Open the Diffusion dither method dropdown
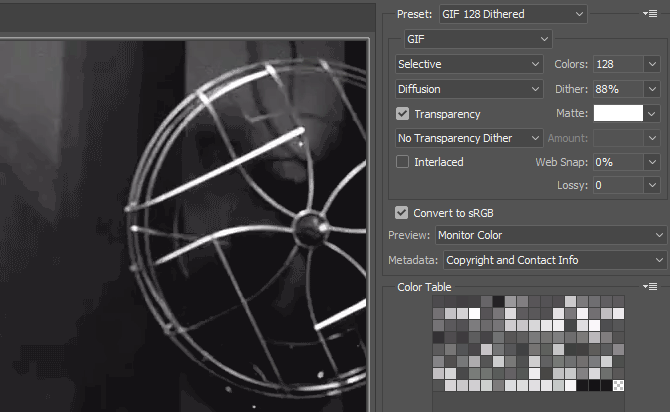670x412 pixels. pos(469,89)
